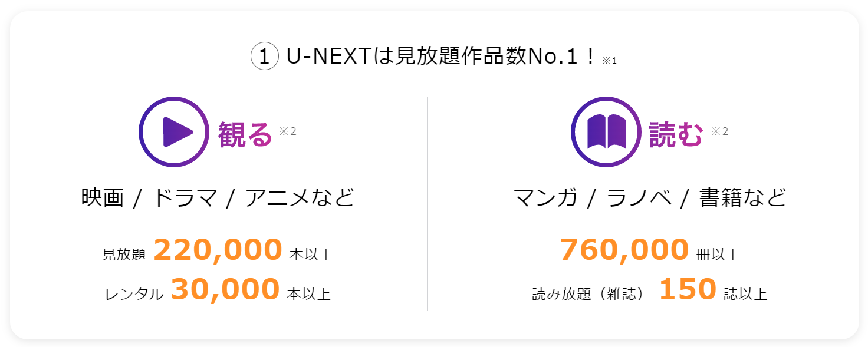Screen dimensions: 868x347
Task: Click the purple play button icon
Action: (x=175, y=132)
